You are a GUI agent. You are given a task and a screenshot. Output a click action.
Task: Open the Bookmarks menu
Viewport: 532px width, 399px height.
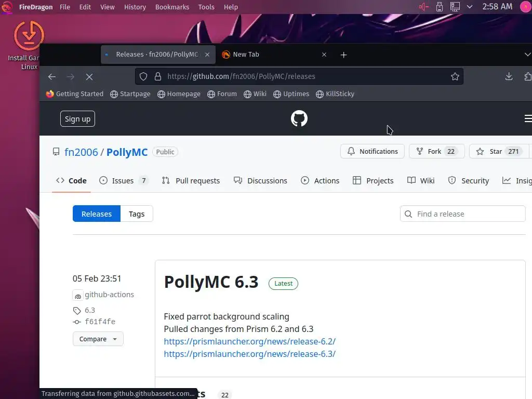coord(172,7)
